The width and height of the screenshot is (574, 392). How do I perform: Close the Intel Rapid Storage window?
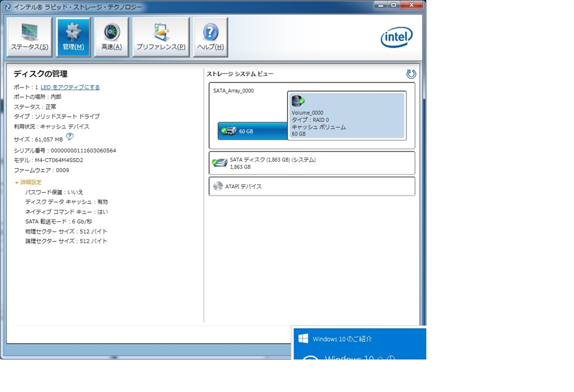[x=411, y=5]
